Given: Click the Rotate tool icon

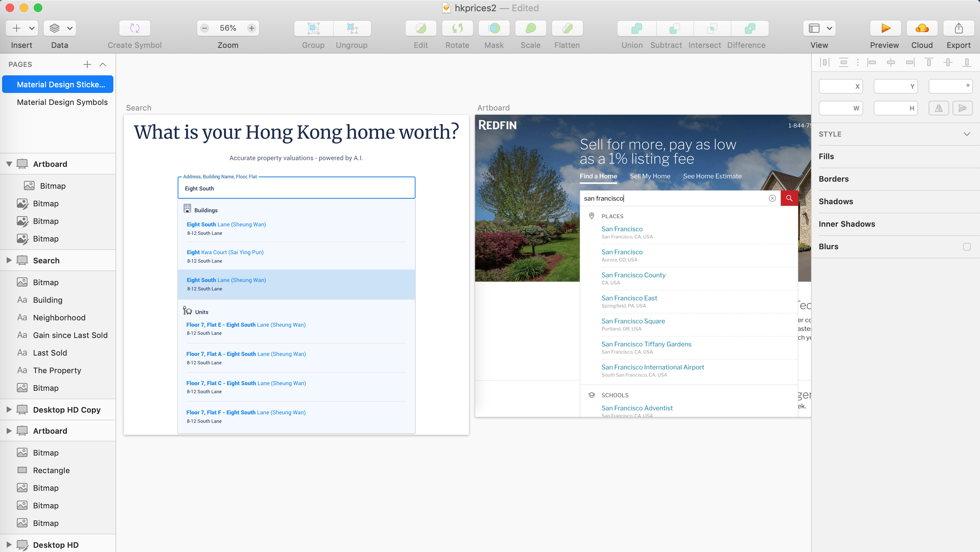Looking at the screenshot, I should (457, 28).
